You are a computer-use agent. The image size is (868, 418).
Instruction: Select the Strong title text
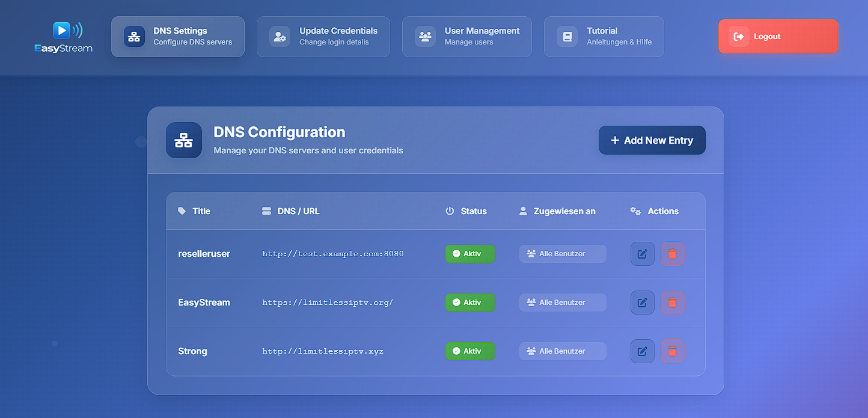point(193,351)
